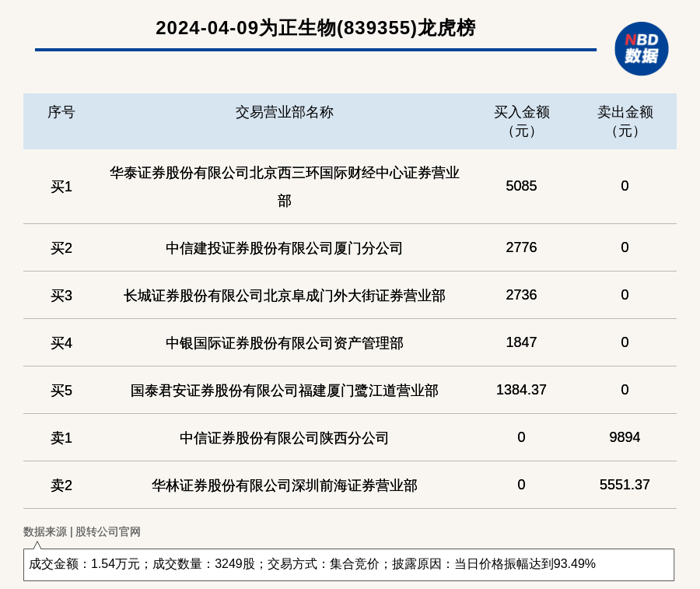This screenshot has width=700, height=589.
Task: Click the sell amount 5551.37
Action: 625,485
